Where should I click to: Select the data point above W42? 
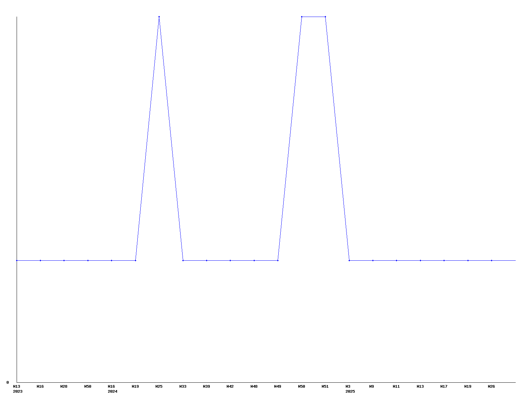230,260
